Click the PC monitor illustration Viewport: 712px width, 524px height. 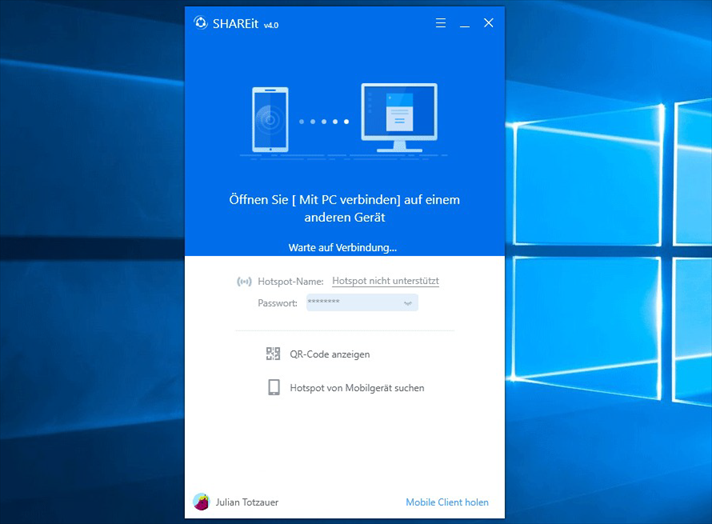coord(399,117)
